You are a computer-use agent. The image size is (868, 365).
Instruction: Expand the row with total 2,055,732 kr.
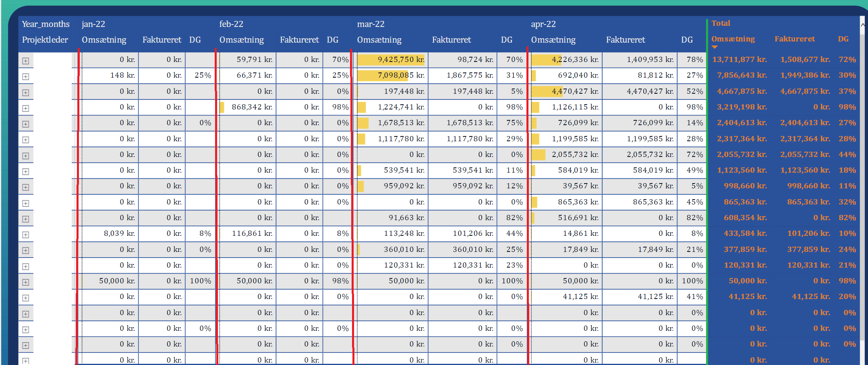pos(26,156)
